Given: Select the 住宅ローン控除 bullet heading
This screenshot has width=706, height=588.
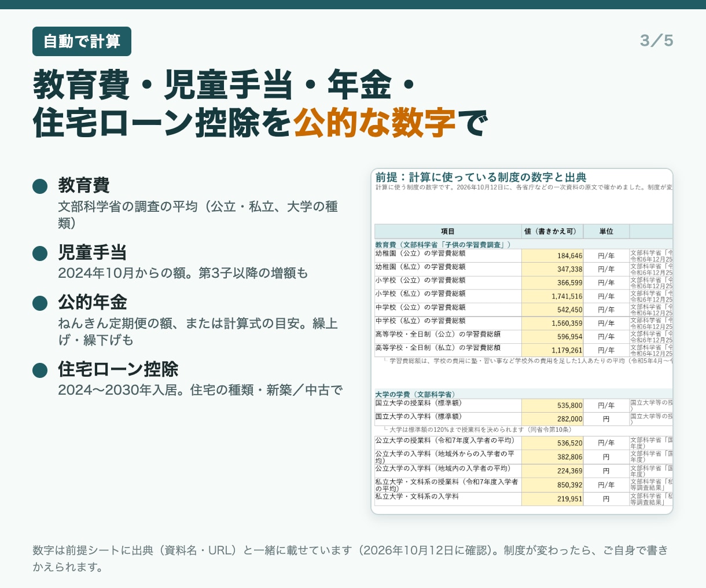Looking at the screenshot, I should pos(118,369).
